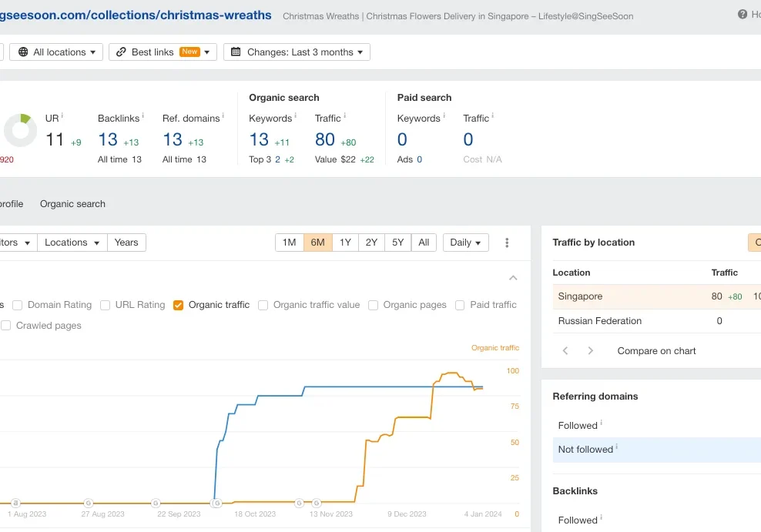Open the organic Keywords count 13 link
Image resolution: width=761 pixels, height=532 pixels.
(259, 139)
